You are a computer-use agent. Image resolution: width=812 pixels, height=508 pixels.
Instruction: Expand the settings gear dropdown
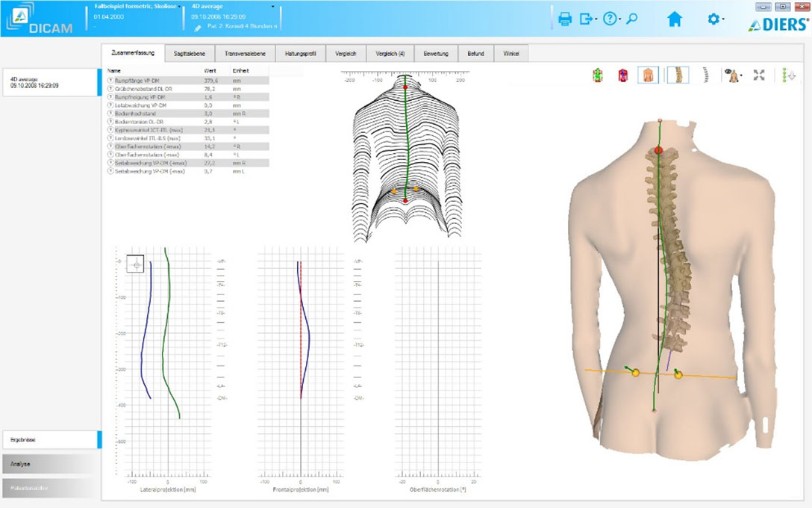coord(716,19)
